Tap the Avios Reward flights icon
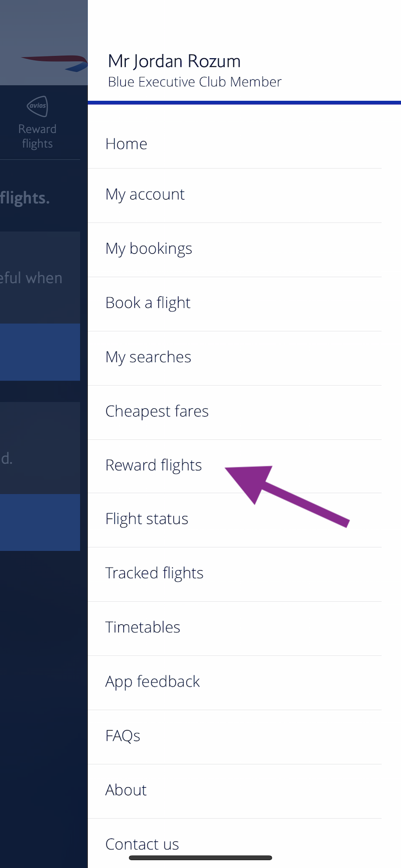 (38, 106)
